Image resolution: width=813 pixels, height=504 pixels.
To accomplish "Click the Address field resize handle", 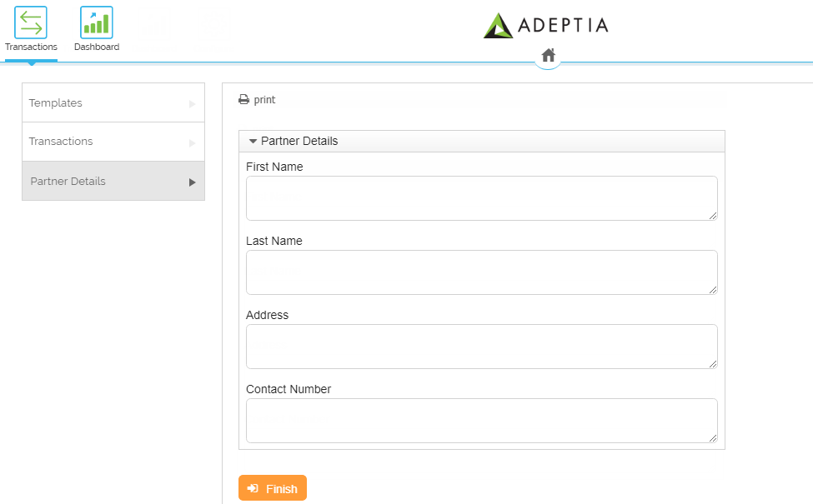I will (713, 364).
